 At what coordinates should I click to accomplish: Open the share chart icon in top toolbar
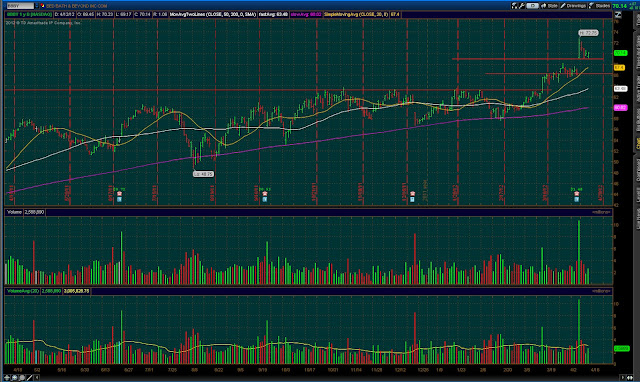pyautogui.click(x=515, y=6)
